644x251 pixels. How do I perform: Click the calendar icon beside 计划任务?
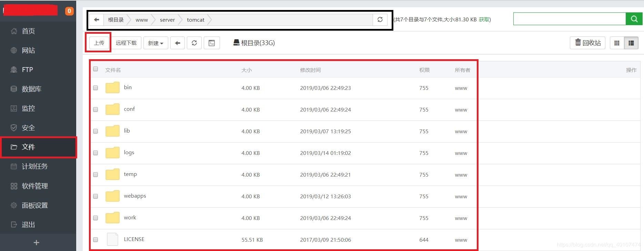click(14, 166)
